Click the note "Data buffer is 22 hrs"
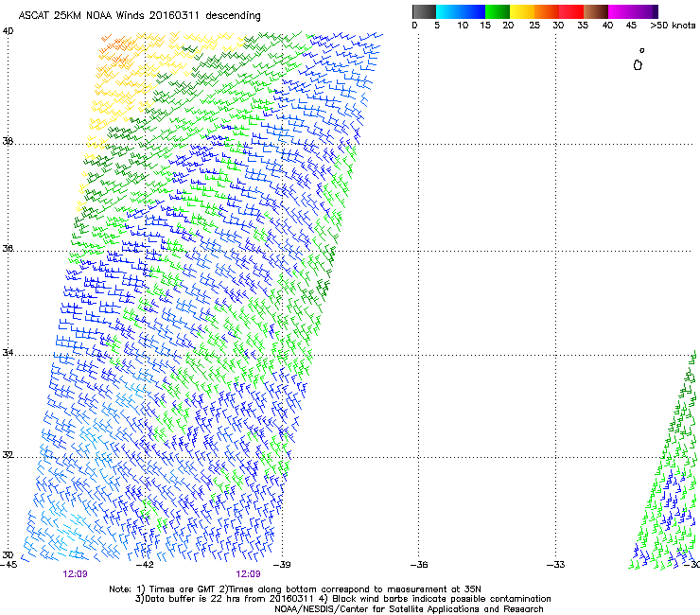Image resolution: width=700 pixels, height=615 pixels. 193,599
